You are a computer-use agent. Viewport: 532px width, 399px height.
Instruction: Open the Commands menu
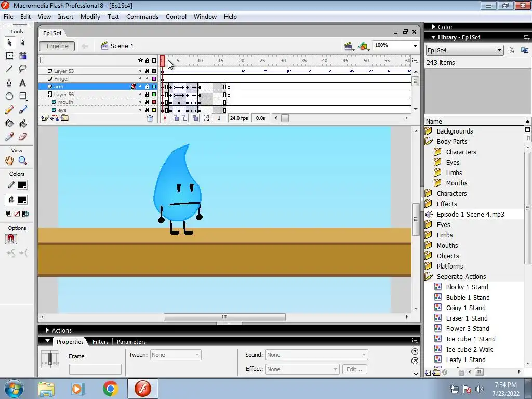pos(142,17)
